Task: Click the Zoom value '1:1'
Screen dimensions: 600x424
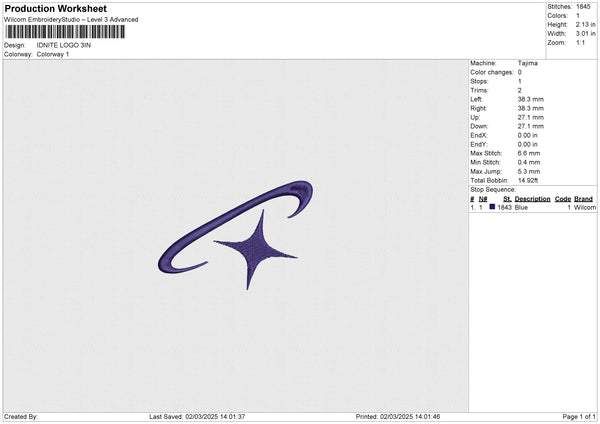Action: tap(580, 43)
